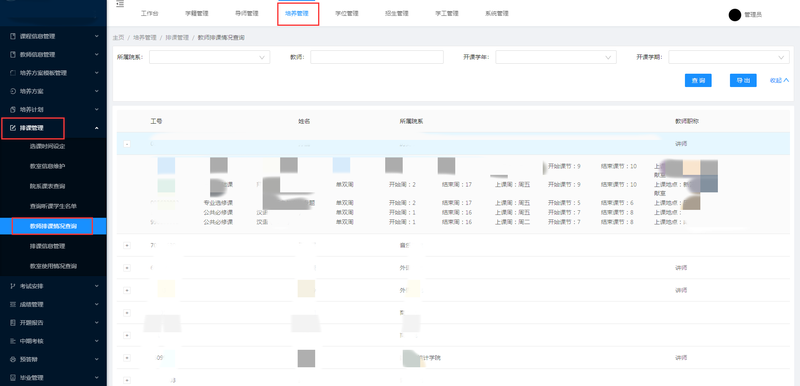Click the 管理员 username label
Viewport: 800px width, 386px height.
(753, 15)
